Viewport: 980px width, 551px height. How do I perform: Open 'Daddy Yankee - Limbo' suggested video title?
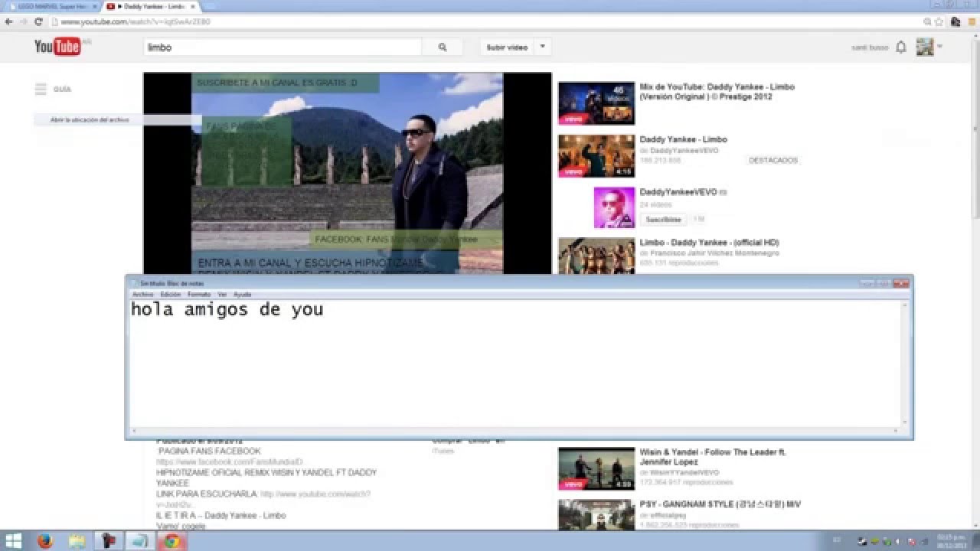pyautogui.click(x=684, y=139)
